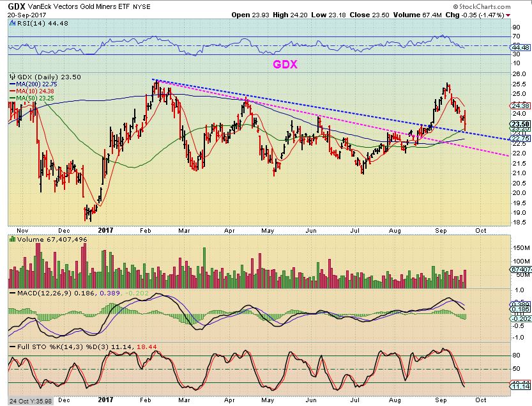The height and width of the screenshot is (406, 532).
Task: Click the black line marker before Full STO
Action: click(x=13, y=347)
